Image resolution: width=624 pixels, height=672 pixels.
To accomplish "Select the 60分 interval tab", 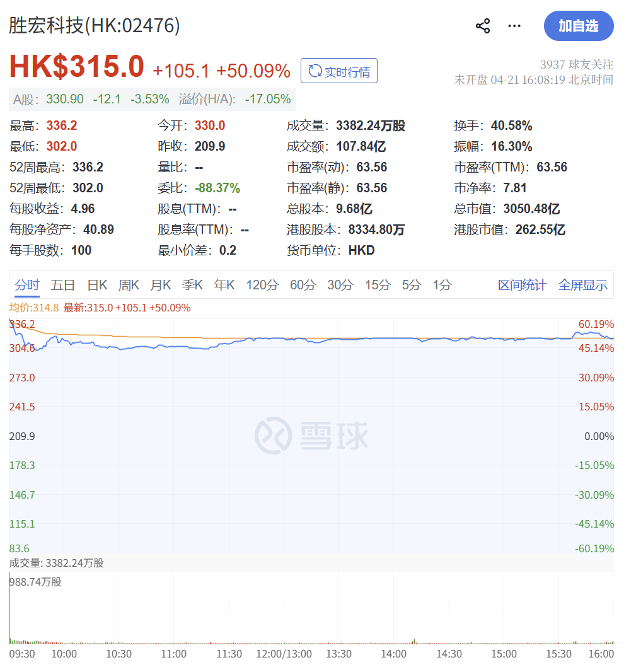I will 303,285.
